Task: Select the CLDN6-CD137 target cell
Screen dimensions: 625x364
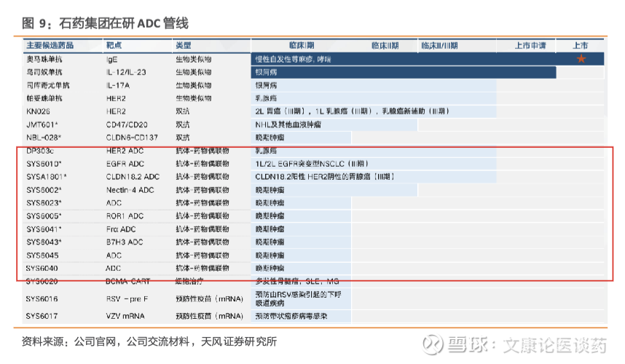Action: pyautogui.click(x=132, y=138)
